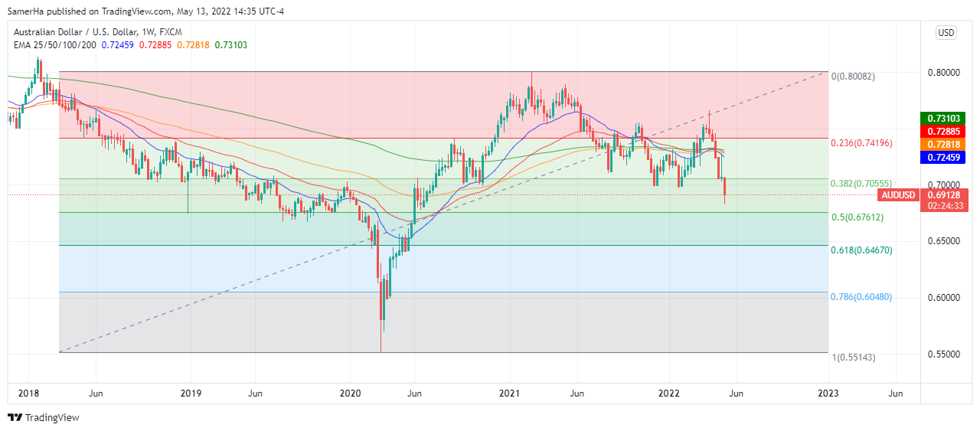Viewport: 980px width, 431px height.
Task: Select the blue 0.72459 price axis tag
Action: pos(944,157)
